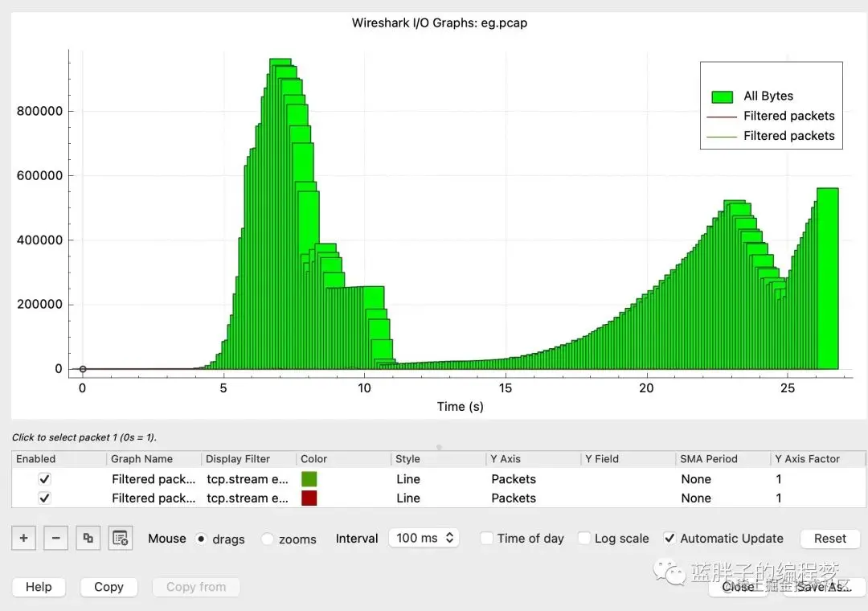Click Packets Y Axis cell in green row
Viewport: 868px width, 611px height.
(x=534, y=478)
